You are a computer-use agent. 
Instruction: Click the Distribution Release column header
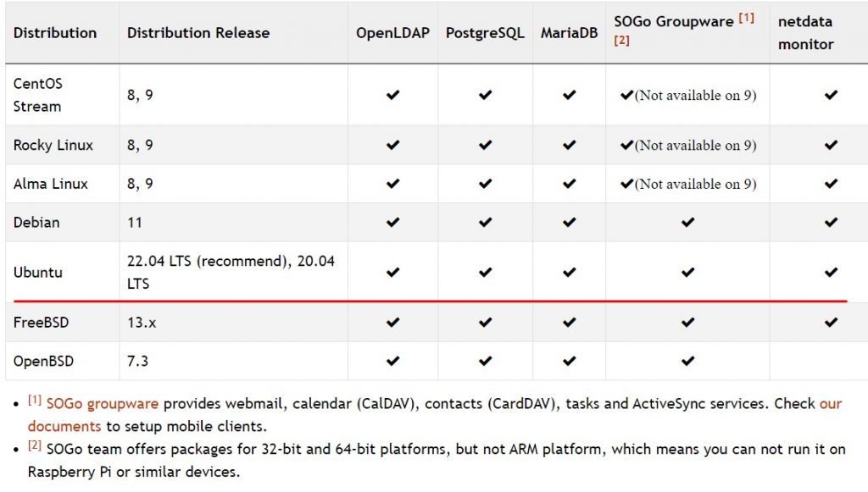tap(198, 33)
